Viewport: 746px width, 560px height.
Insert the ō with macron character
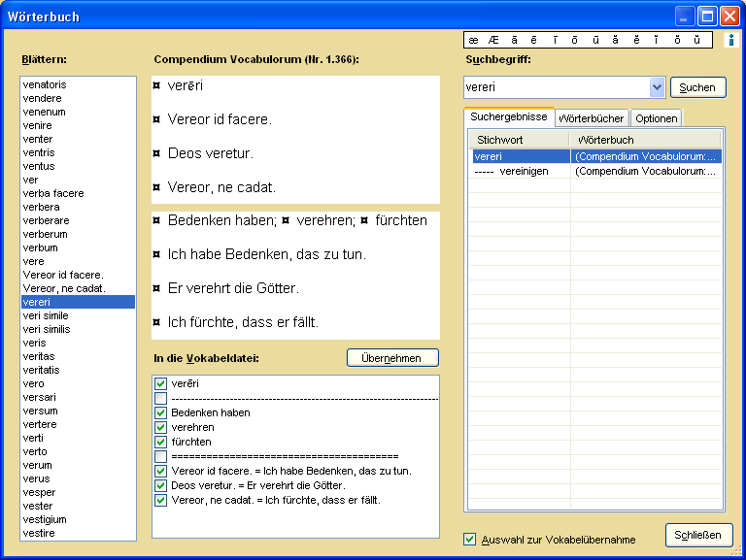575,41
